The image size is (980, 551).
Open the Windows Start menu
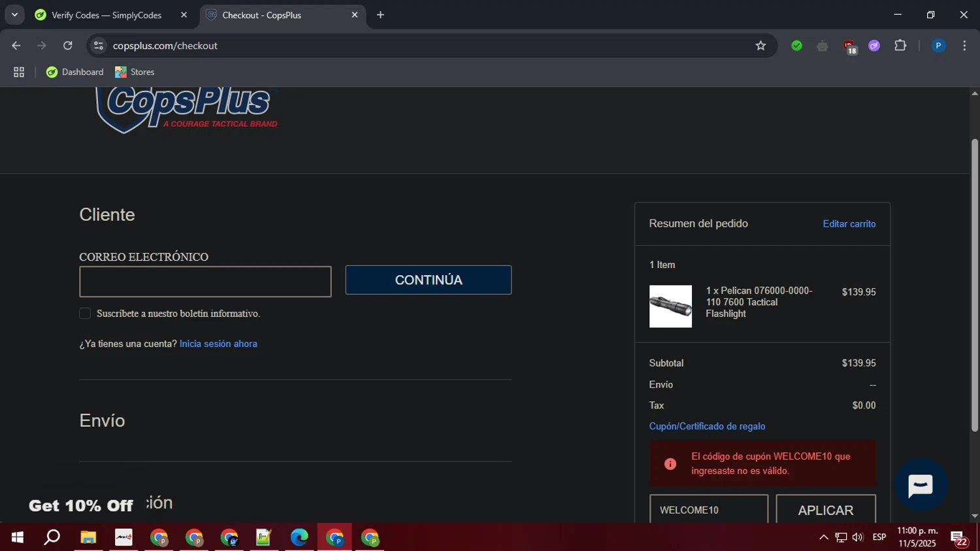coord(18,537)
